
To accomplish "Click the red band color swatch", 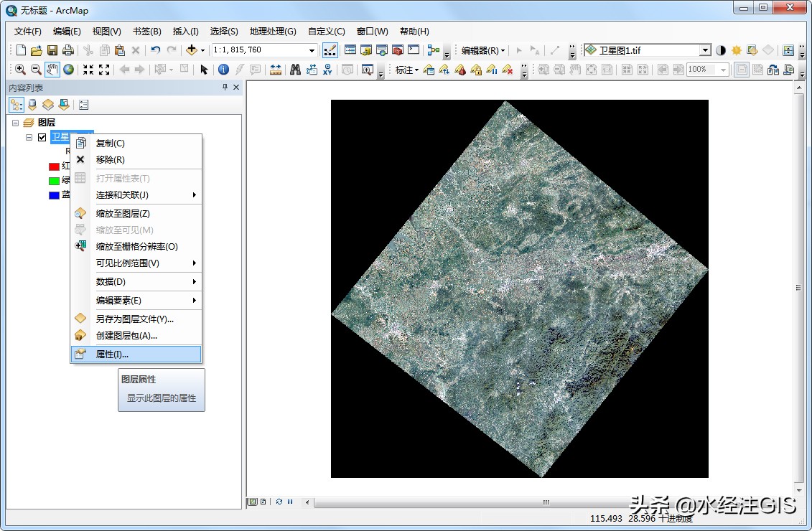I will [54, 166].
